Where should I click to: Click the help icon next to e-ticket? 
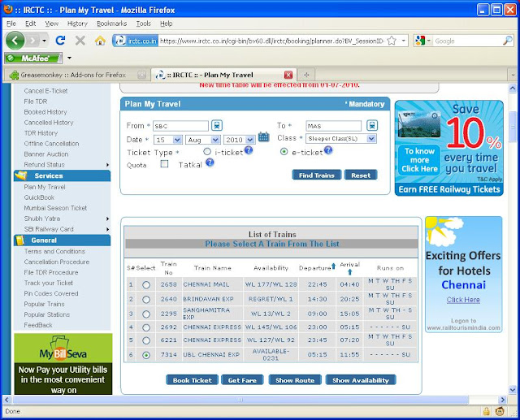[328, 150]
